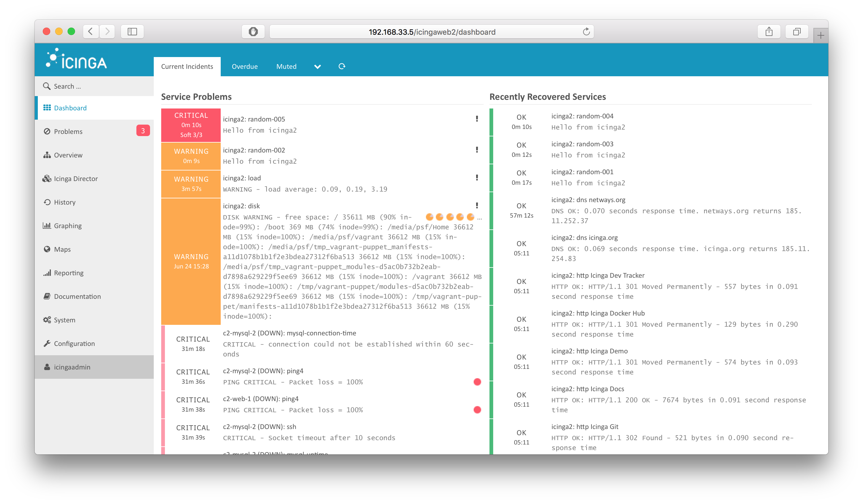Screen dimensions: 863x504
Task: Click the Dashboard grid icon in sidebar
Action: click(x=47, y=108)
